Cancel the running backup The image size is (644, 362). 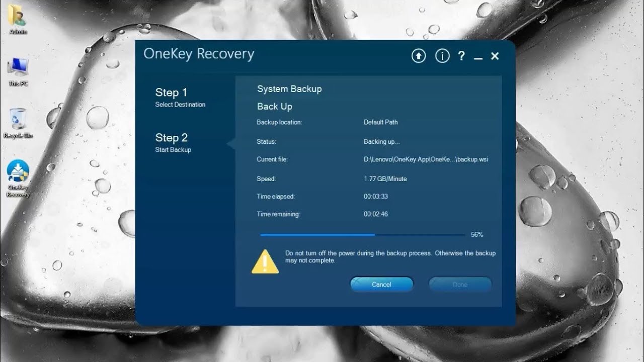coord(381,285)
